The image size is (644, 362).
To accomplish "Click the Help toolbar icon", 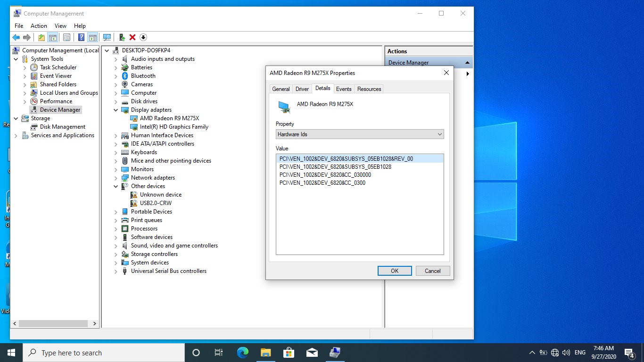I will [81, 37].
